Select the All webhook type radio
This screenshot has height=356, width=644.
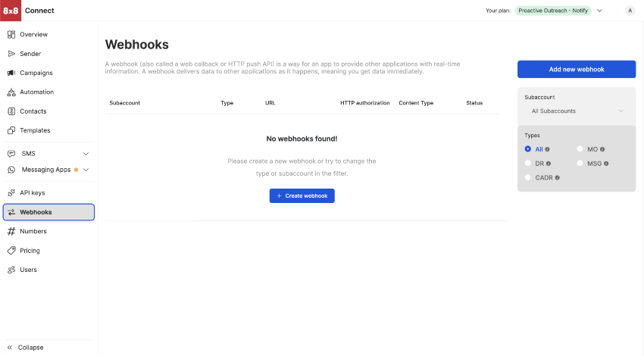(x=528, y=149)
